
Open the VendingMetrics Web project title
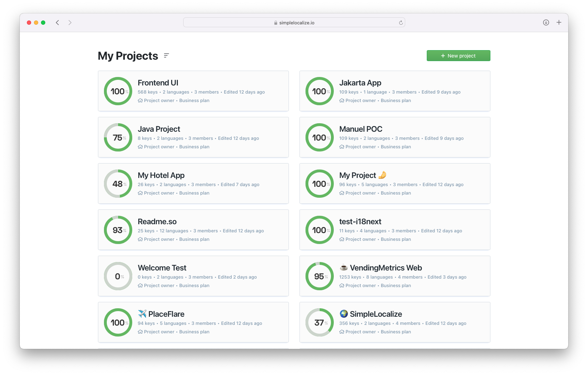pyautogui.click(x=386, y=268)
